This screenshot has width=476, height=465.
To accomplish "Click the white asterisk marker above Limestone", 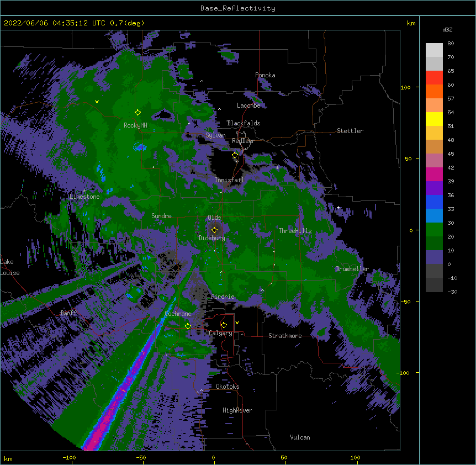I will pyautogui.click(x=84, y=191).
